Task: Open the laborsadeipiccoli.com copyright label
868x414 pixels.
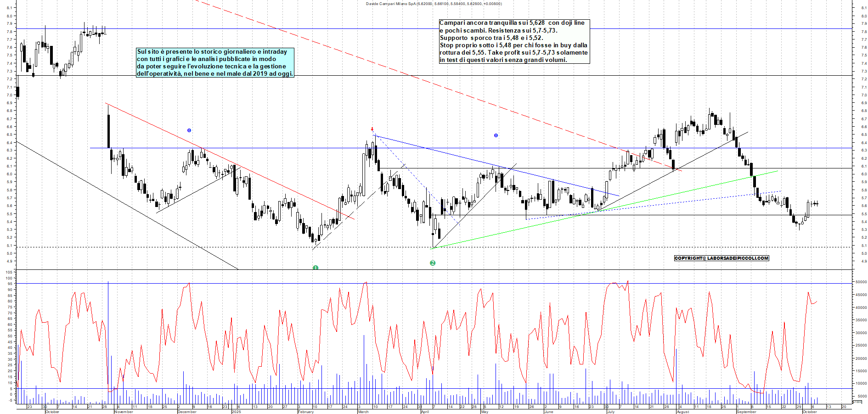Action: 721,258
